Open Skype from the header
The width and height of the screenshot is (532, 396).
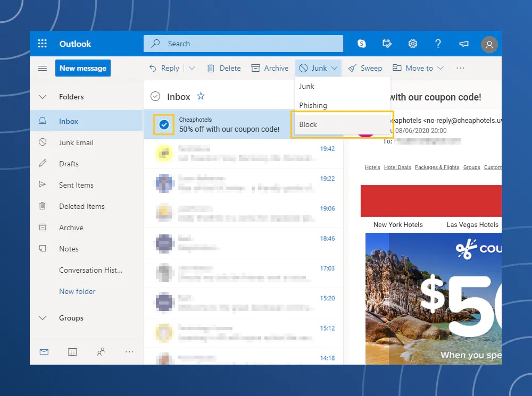click(x=362, y=44)
